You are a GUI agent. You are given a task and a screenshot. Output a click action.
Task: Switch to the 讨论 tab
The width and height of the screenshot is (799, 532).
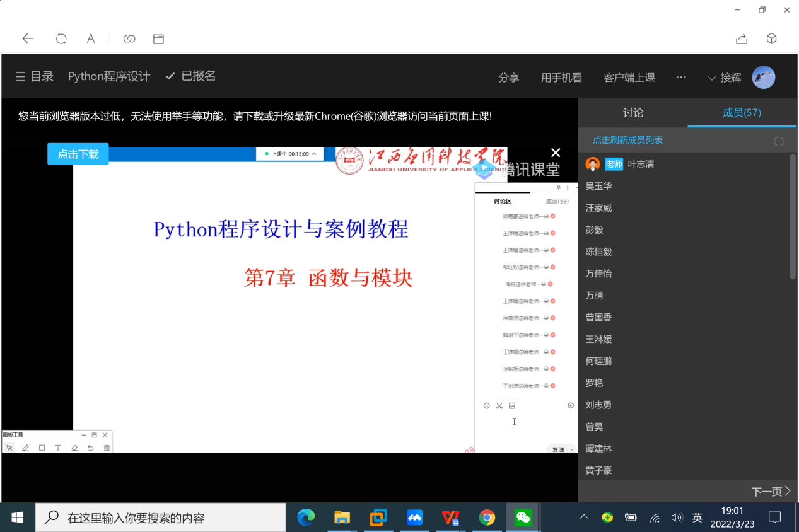[633, 113]
